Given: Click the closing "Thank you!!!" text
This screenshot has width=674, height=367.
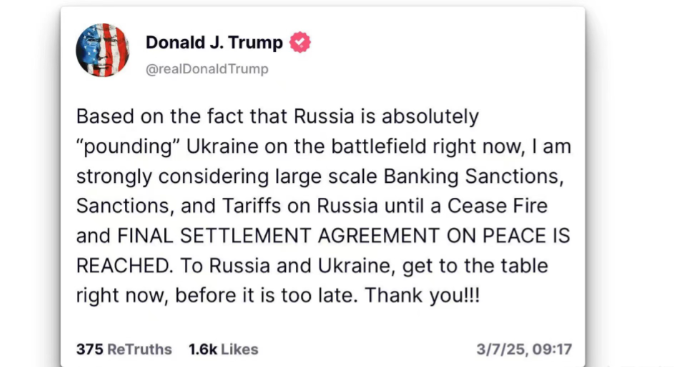Looking at the screenshot, I should pos(422,296).
